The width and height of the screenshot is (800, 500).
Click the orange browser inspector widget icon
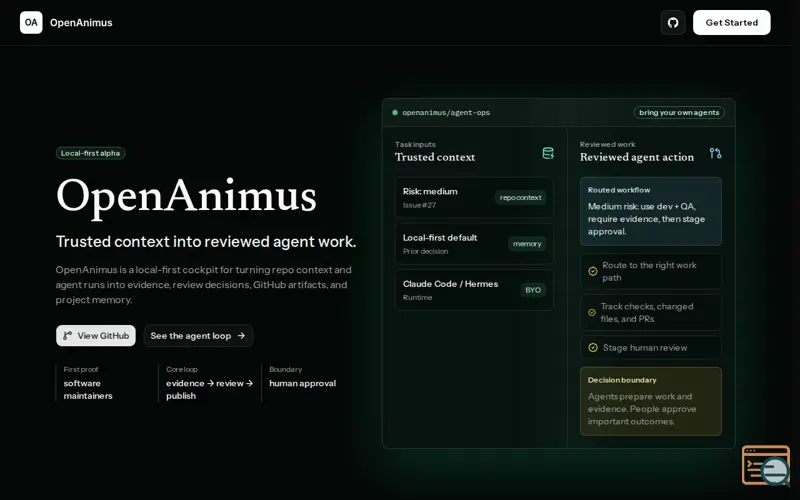[x=766, y=465]
